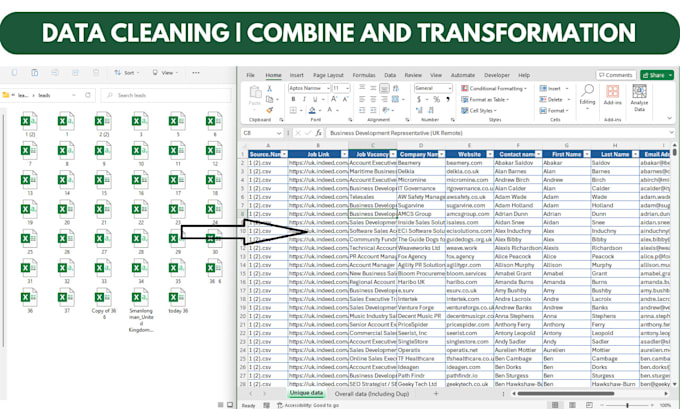680x409 pixels.
Task: Open the Website column filter dropdown
Action: [x=490, y=154]
